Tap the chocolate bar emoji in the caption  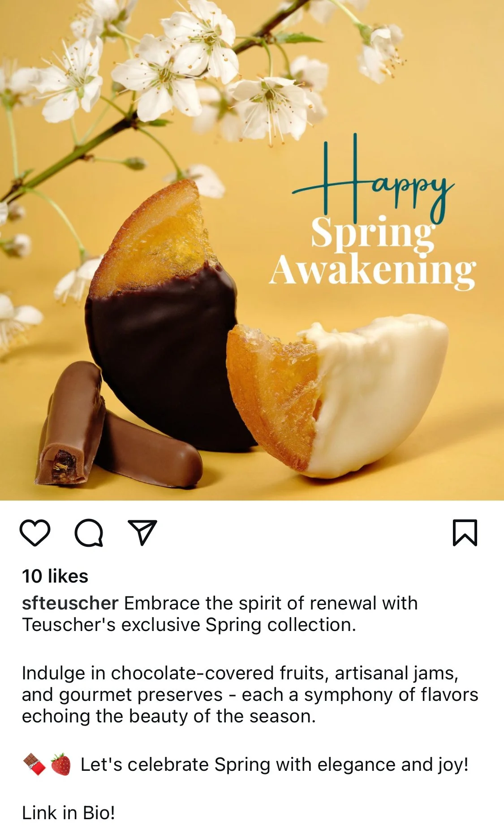34,765
